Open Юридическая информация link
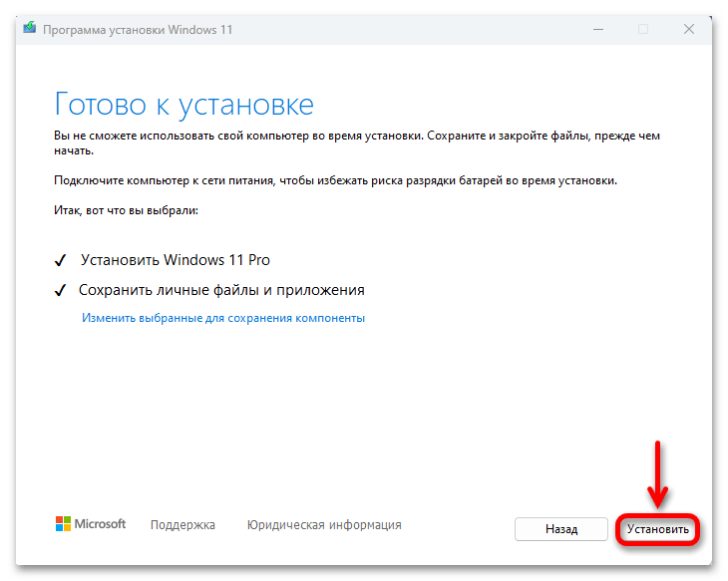 324,525
